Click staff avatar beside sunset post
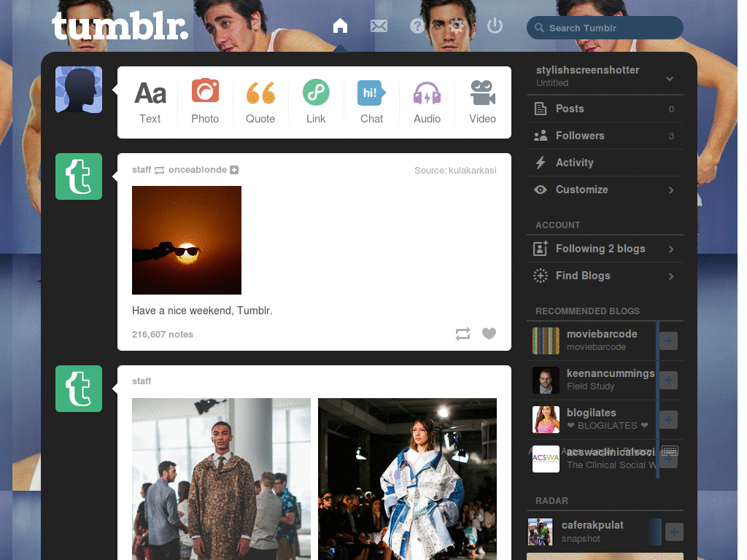The width and height of the screenshot is (747, 560). click(x=79, y=176)
